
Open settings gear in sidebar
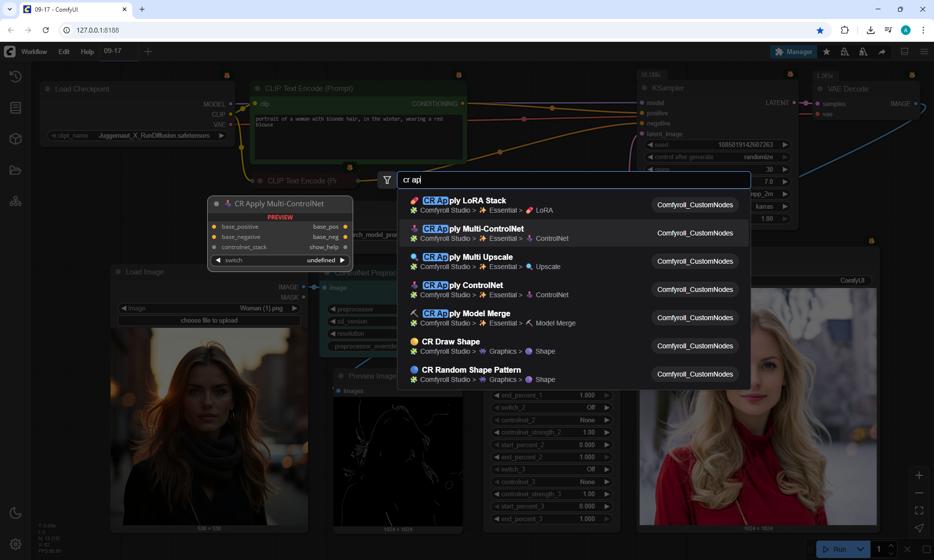(x=16, y=544)
